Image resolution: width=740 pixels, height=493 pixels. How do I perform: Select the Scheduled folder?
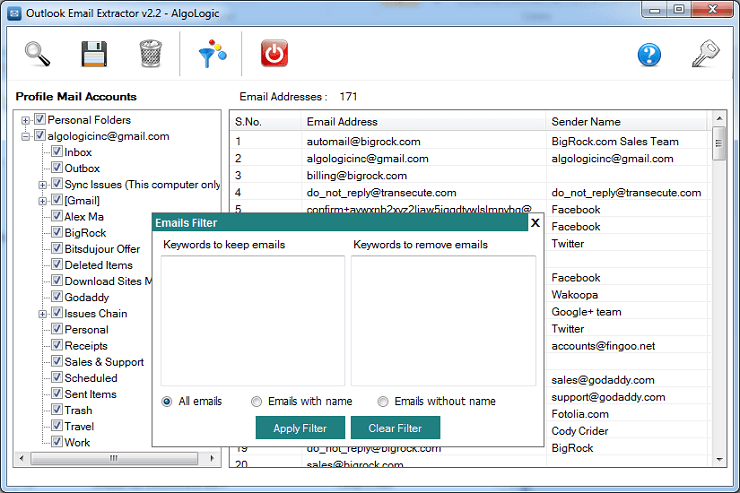pyautogui.click(x=91, y=378)
